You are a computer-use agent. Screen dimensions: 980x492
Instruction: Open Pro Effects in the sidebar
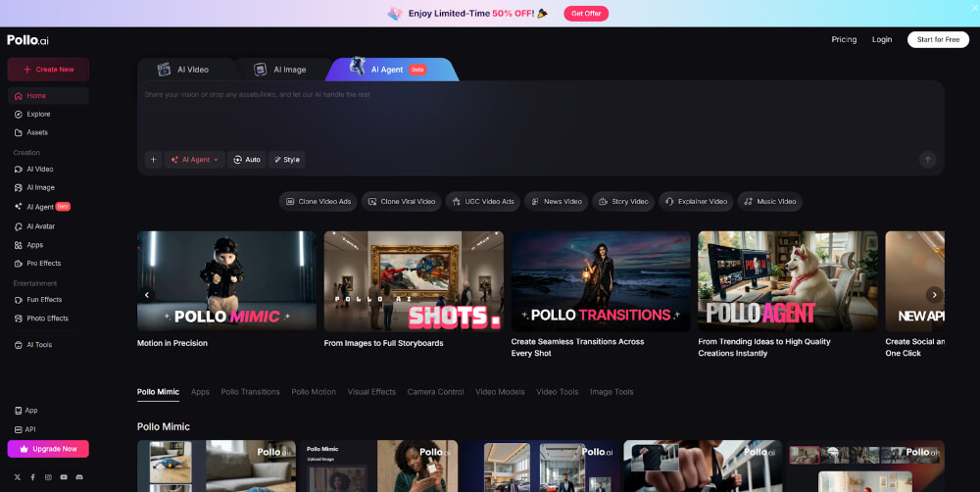pos(48,264)
